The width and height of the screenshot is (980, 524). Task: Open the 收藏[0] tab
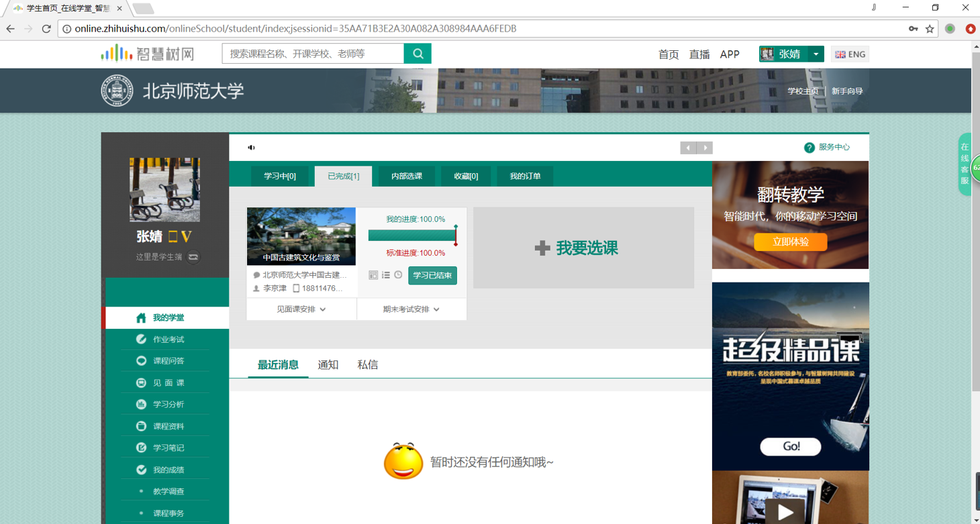click(466, 176)
